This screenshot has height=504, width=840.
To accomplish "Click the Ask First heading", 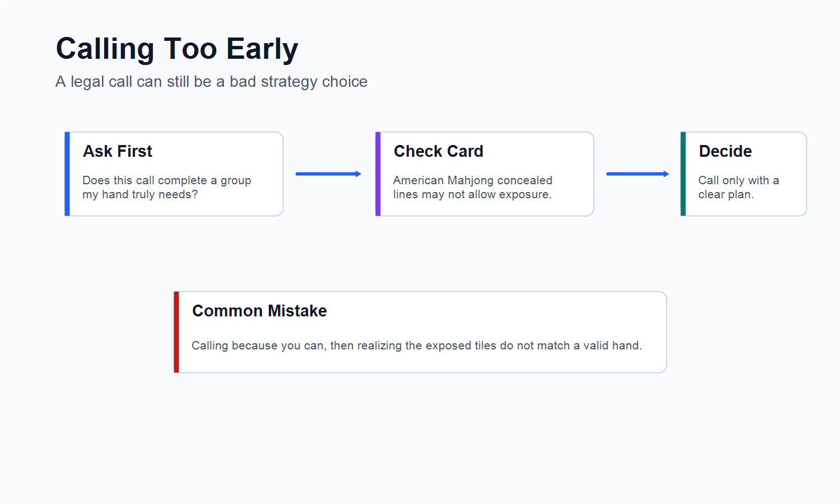I will 118,151.
